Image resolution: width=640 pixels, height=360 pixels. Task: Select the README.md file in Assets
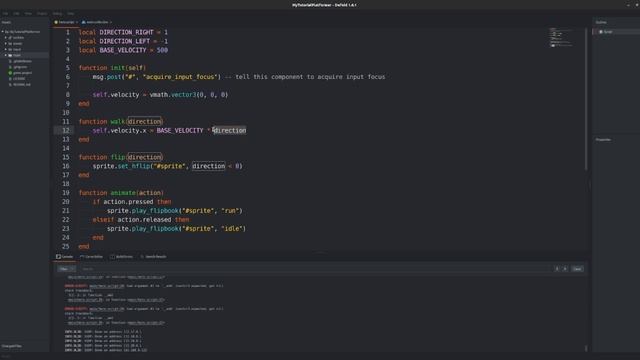(x=22, y=84)
